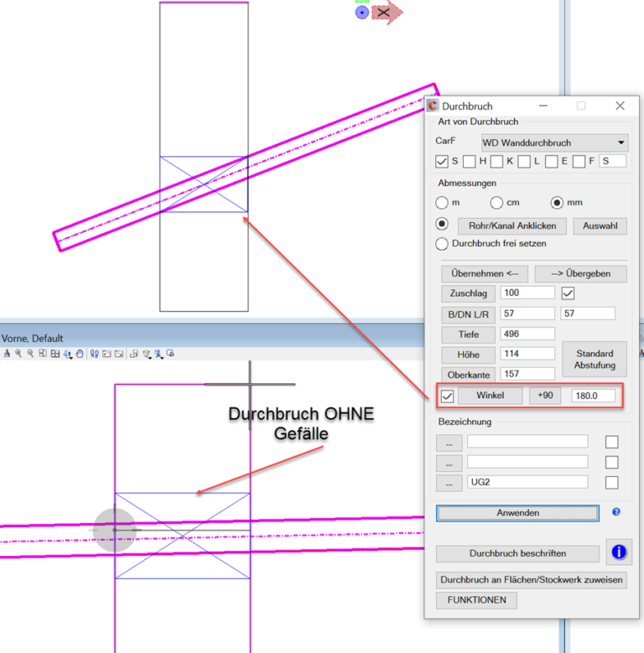Image resolution: width=644 pixels, height=653 pixels.
Task: Check the F checkbox
Action: tap(579, 162)
